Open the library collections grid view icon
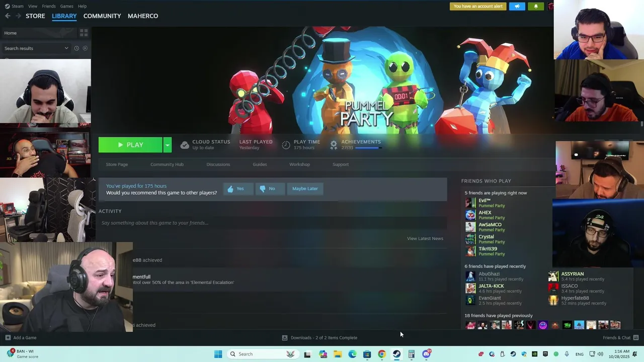 (84, 33)
